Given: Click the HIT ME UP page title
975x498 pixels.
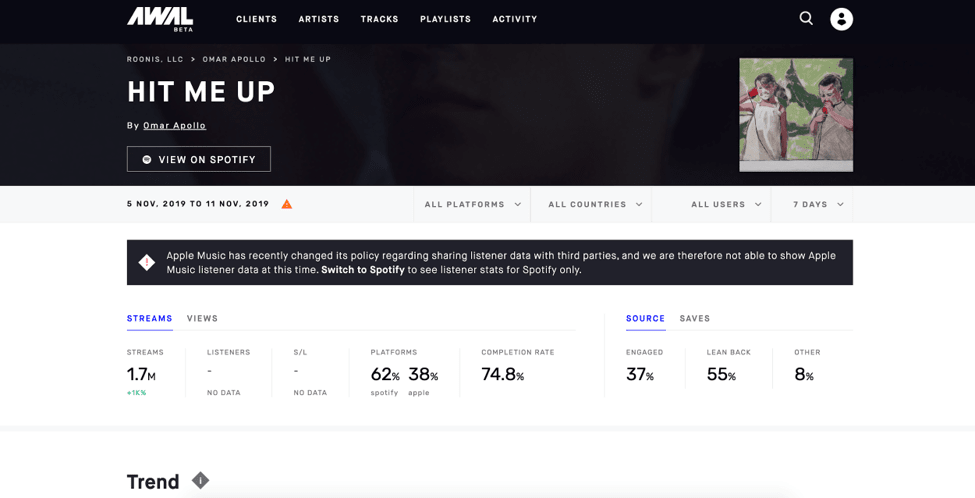Looking at the screenshot, I should coord(201,92).
